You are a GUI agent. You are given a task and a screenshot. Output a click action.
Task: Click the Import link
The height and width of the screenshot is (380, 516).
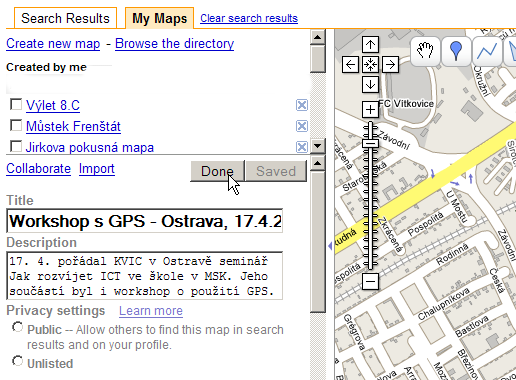[97, 169]
